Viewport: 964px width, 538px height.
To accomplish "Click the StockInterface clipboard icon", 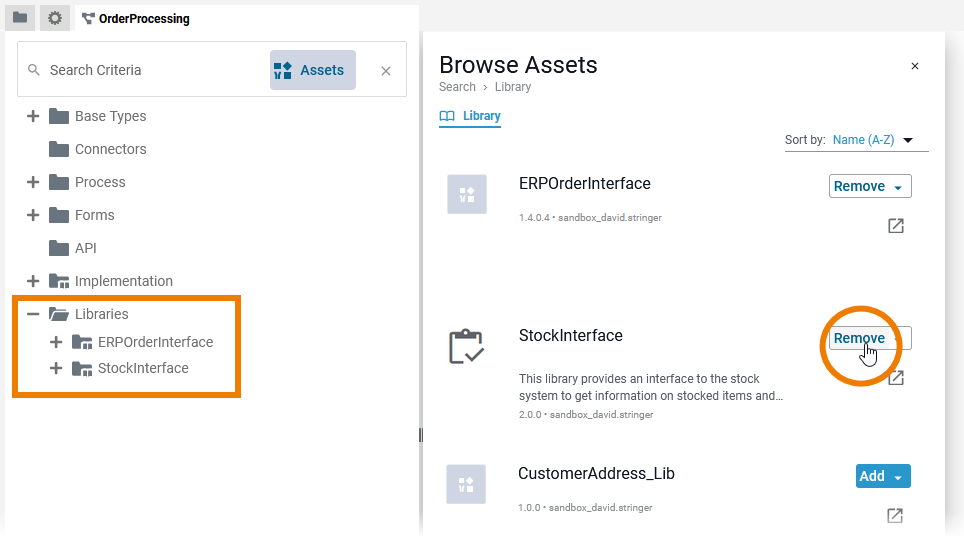I will pos(466,347).
